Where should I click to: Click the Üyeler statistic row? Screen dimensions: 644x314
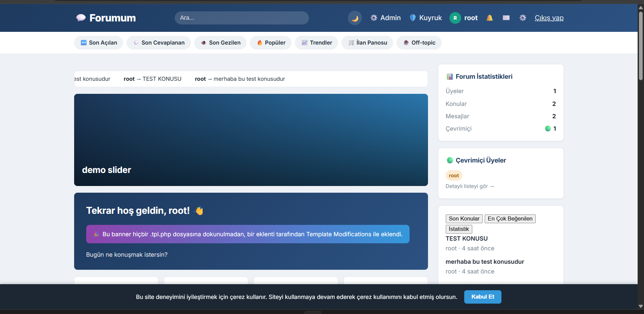pyautogui.click(x=501, y=91)
